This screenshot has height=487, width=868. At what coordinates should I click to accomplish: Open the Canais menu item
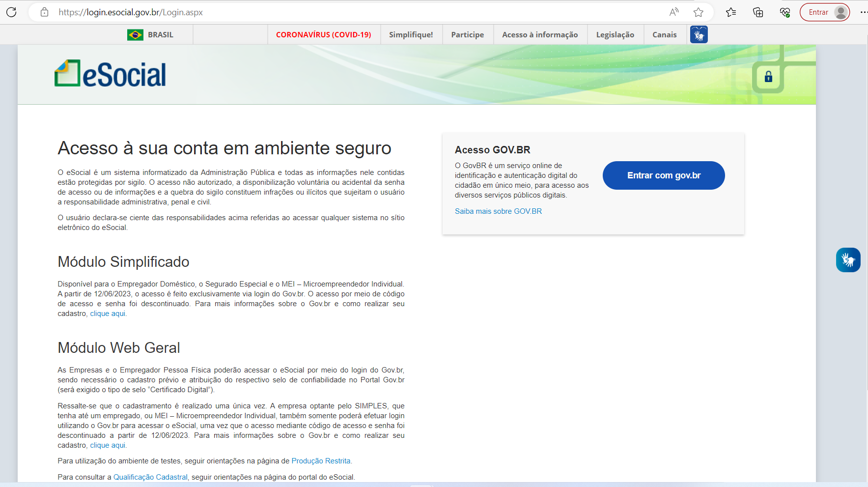click(665, 35)
